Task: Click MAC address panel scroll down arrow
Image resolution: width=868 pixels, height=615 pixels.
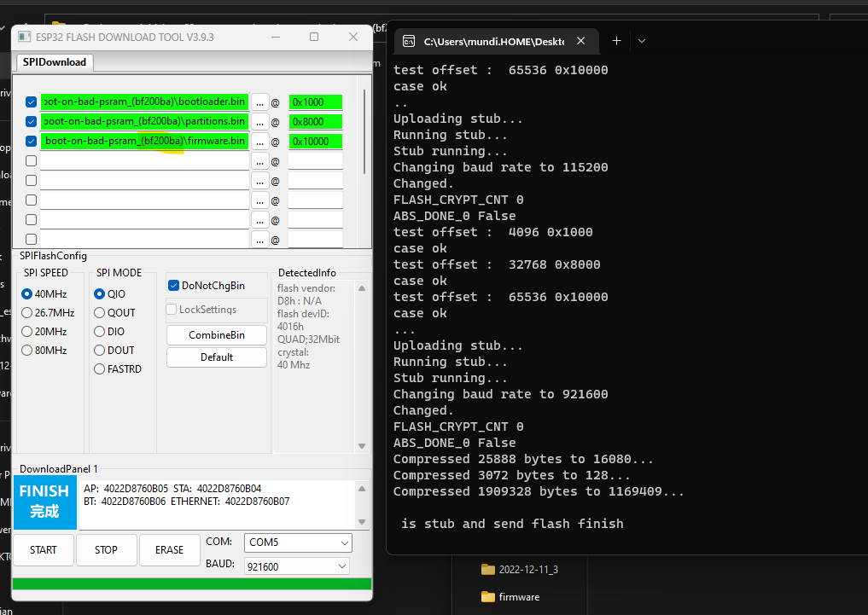Action: [362, 522]
